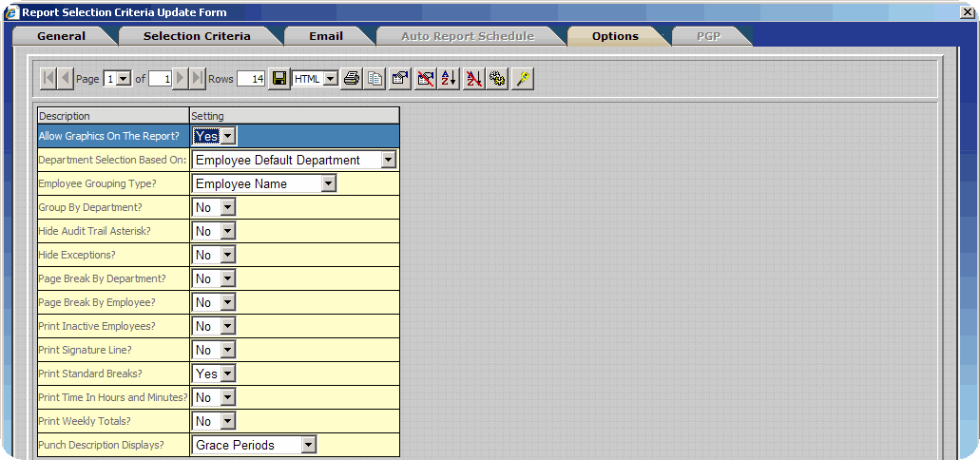Image resolution: width=980 pixels, height=460 pixels.
Task: Open the General tab
Action: pyautogui.click(x=61, y=36)
